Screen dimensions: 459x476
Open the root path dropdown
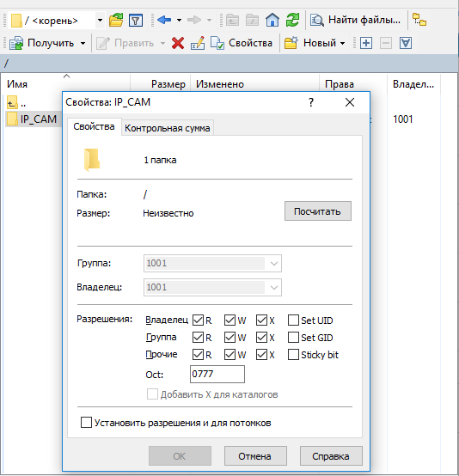[x=100, y=21]
